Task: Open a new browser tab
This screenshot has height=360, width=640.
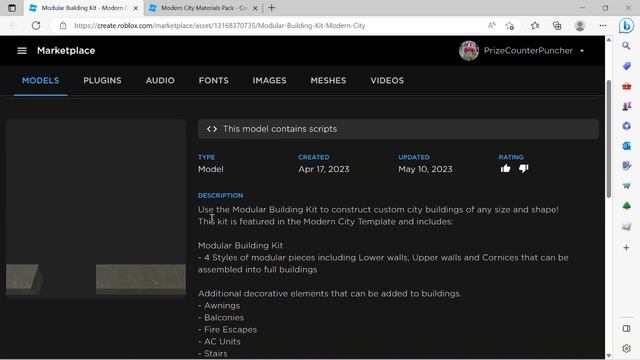Action: click(x=271, y=8)
